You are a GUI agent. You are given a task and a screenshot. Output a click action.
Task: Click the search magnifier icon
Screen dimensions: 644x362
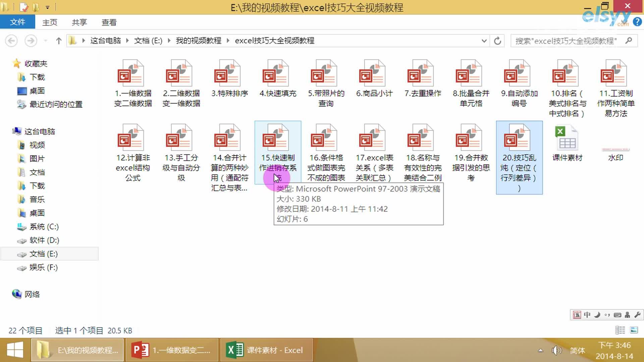pos(629,41)
